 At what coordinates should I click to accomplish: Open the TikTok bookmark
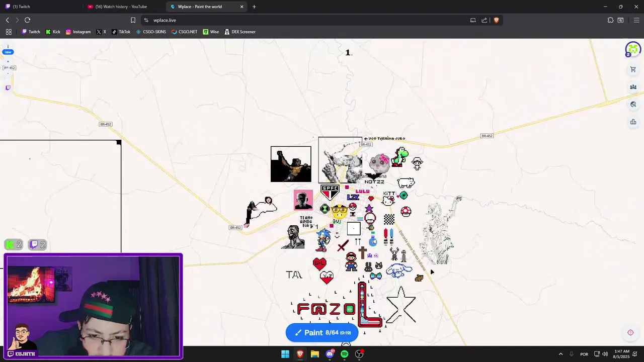pos(121,32)
